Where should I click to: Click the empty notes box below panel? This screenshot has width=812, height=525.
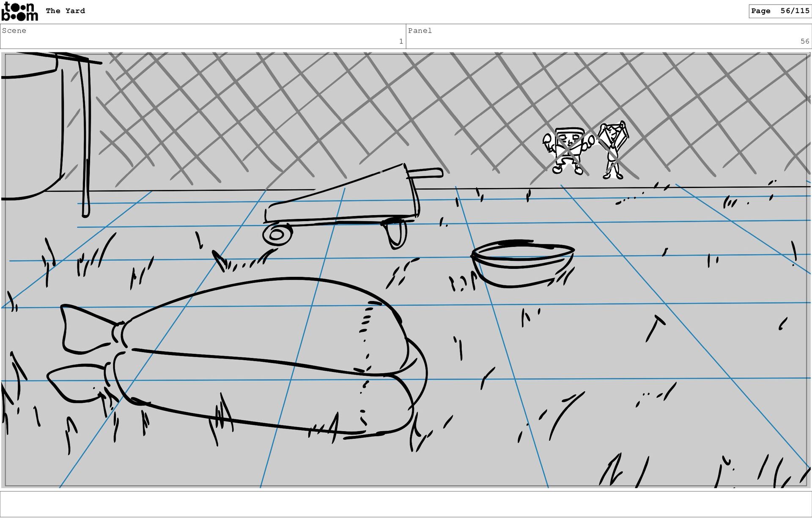point(406,504)
